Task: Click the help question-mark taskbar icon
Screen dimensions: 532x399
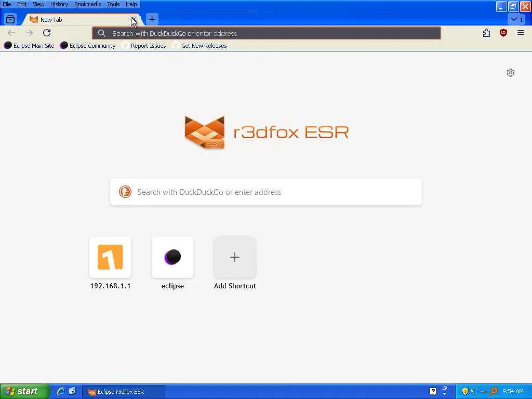Action: pyautogui.click(x=433, y=392)
